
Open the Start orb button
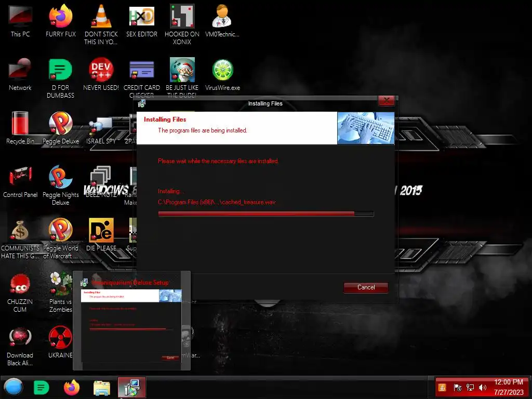[x=14, y=387]
